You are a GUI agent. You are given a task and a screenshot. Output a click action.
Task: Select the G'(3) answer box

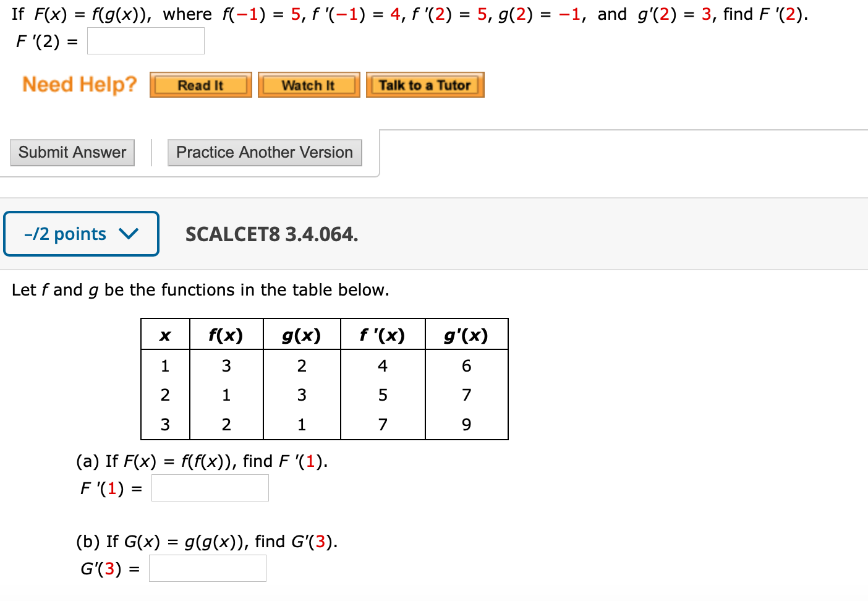(x=207, y=568)
